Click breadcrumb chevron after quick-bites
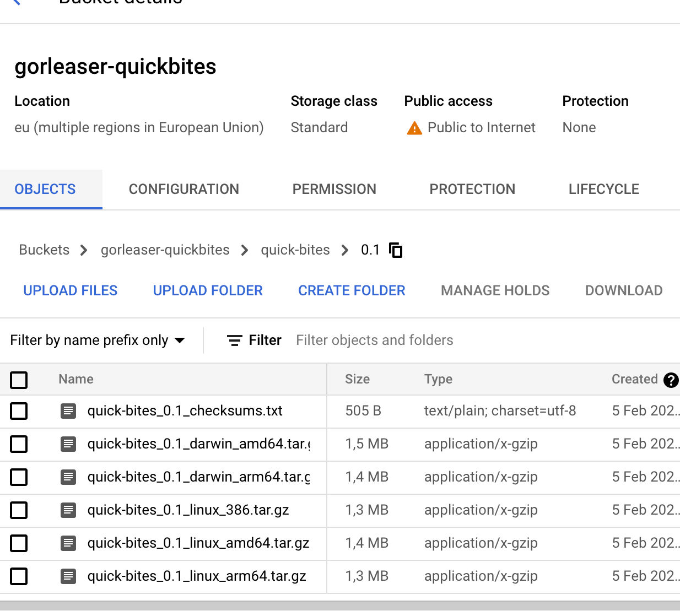680x616 pixels. click(345, 250)
